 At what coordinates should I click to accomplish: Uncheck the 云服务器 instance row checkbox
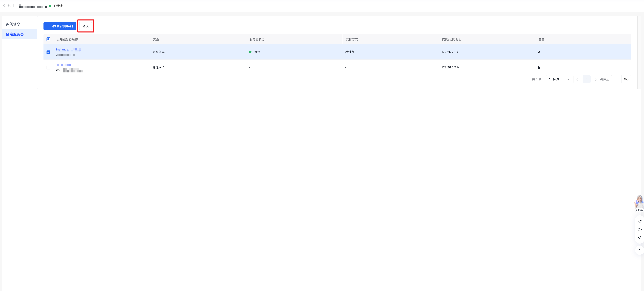(48, 52)
